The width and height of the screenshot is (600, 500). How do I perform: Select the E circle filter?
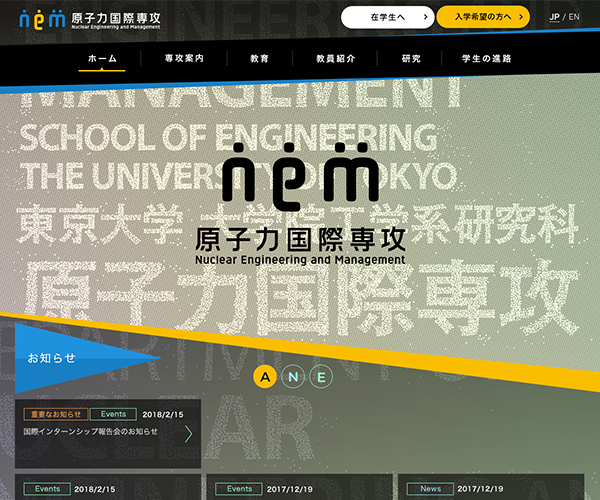point(321,377)
